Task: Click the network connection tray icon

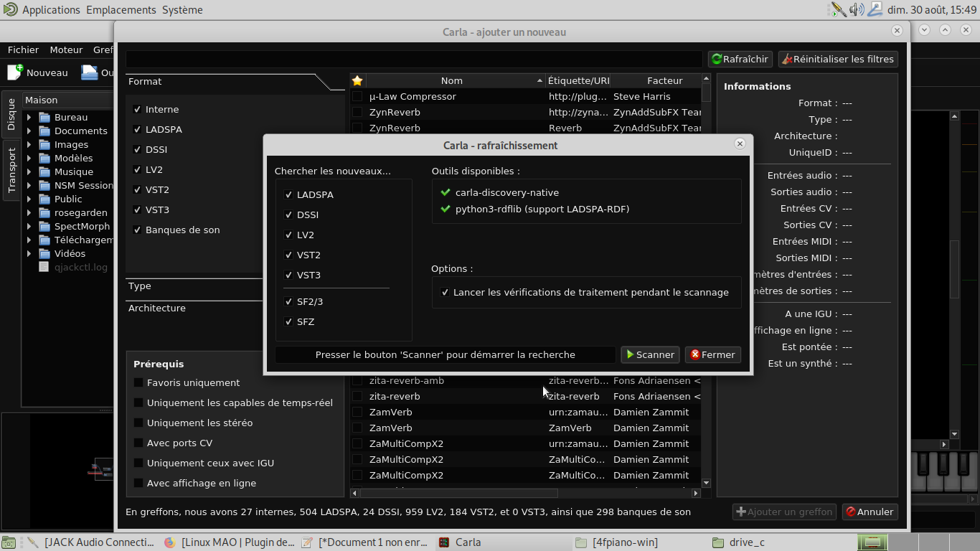Action: tap(875, 9)
